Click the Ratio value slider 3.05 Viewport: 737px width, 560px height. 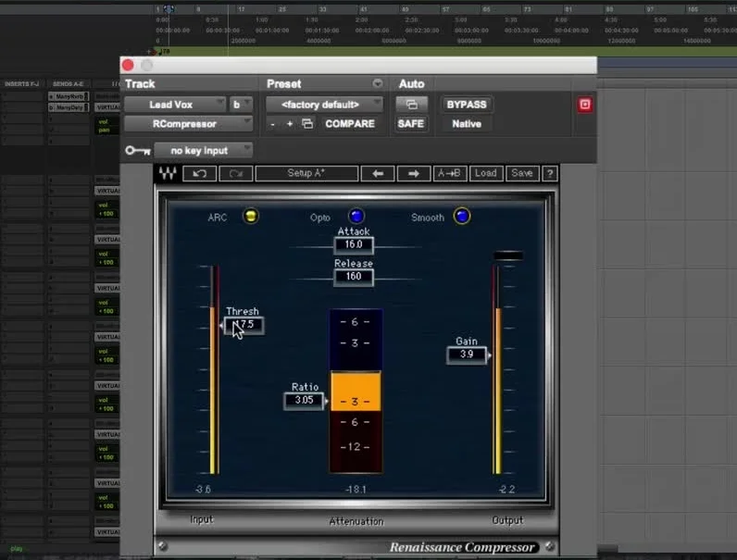[304, 400]
